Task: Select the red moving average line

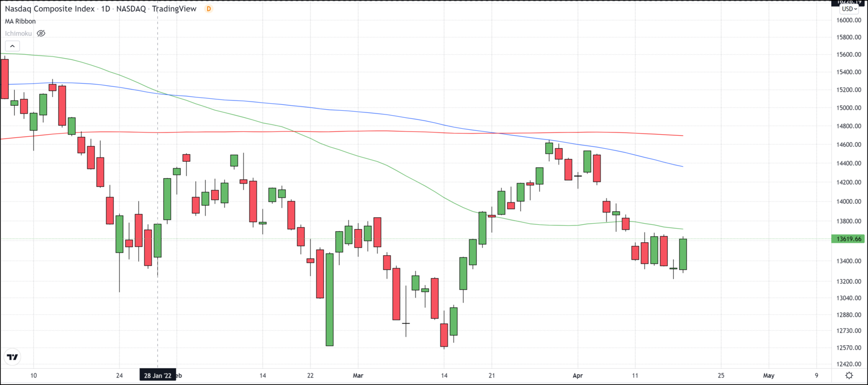Action: [380, 131]
